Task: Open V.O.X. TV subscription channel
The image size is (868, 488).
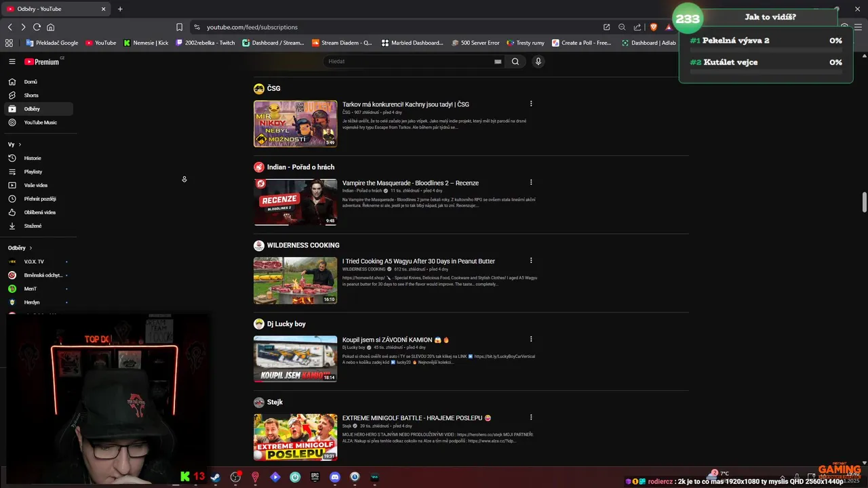Action: tap(38, 262)
